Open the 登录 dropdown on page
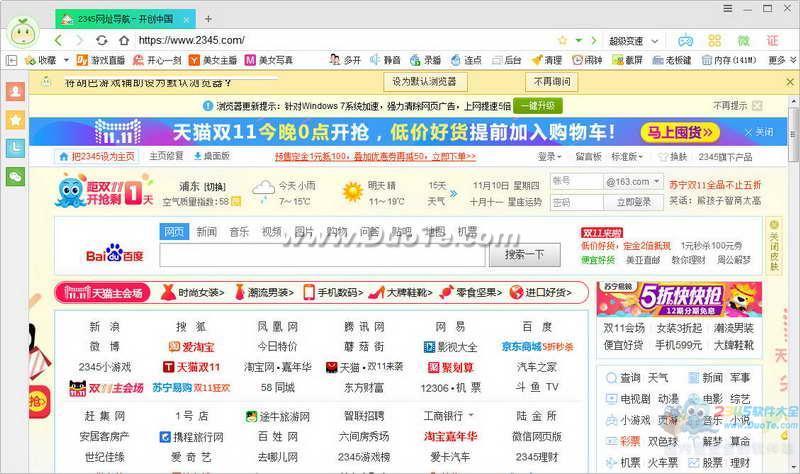Viewport: 800px width, 474px height. 549,157
